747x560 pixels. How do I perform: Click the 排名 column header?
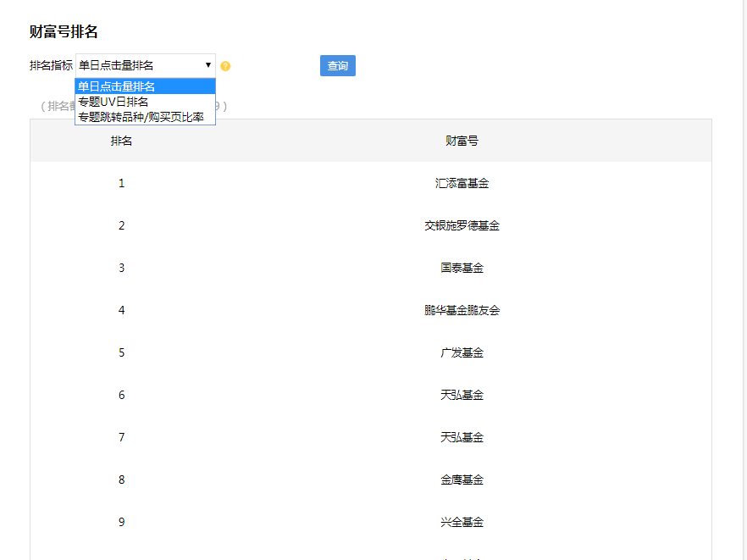121,141
